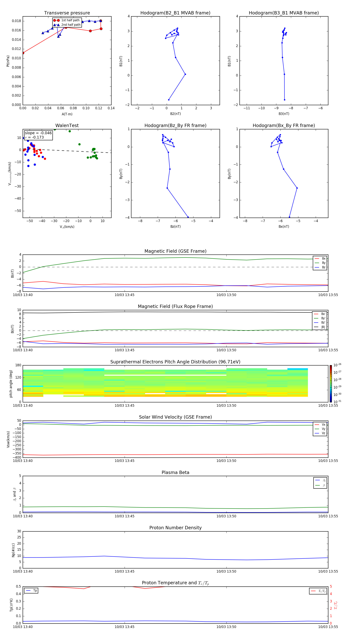Screen dimensions: 351x644
Task: Click the By' entry in flux rope legend
Action: tap(320, 318)
